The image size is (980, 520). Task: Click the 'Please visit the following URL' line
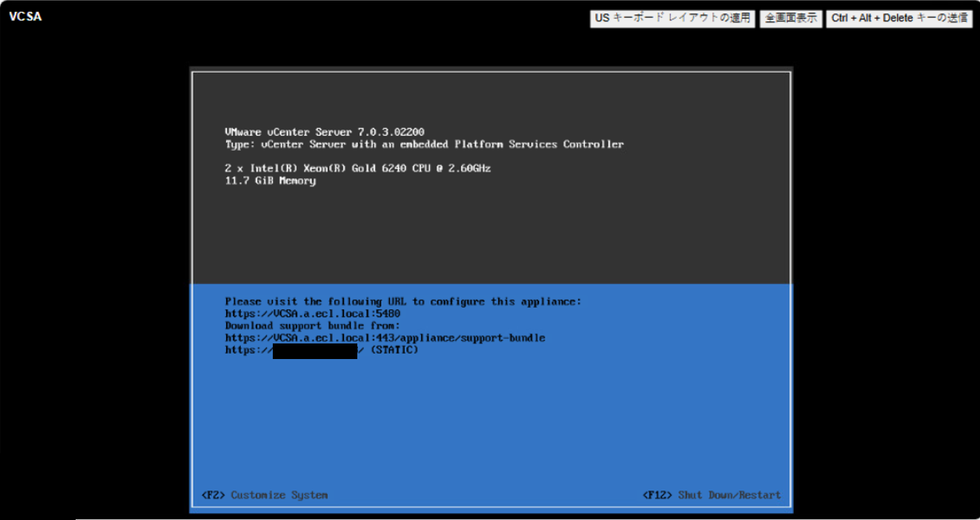(x=404, y=302)
